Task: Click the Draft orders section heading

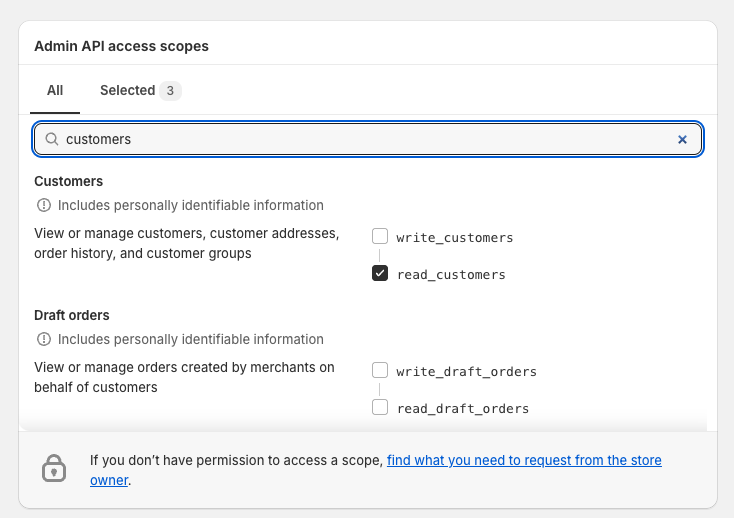Action: point(72,315)
